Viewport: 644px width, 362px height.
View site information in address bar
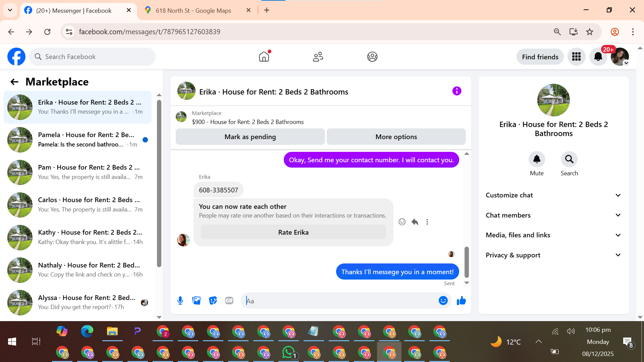69,32
